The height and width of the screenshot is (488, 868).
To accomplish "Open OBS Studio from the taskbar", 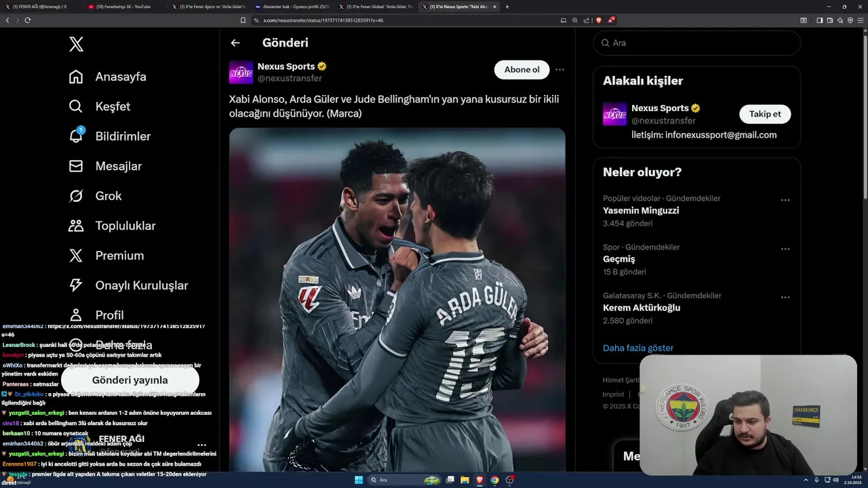I will click(509, 480).
